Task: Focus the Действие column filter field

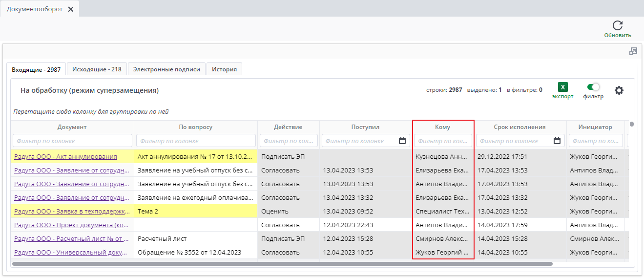Action: pyautogui.click(x=289, y=141)
